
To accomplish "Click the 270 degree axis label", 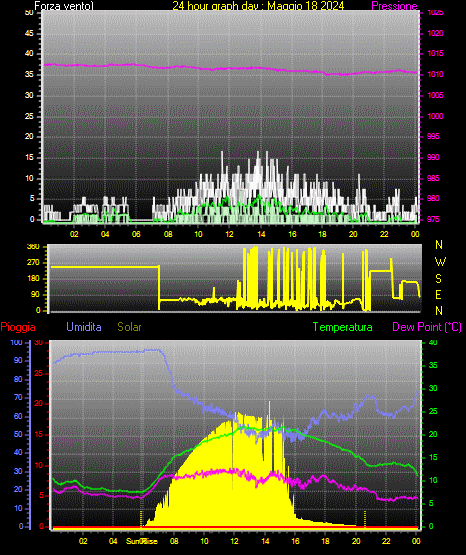I will (x=33, y=263).
